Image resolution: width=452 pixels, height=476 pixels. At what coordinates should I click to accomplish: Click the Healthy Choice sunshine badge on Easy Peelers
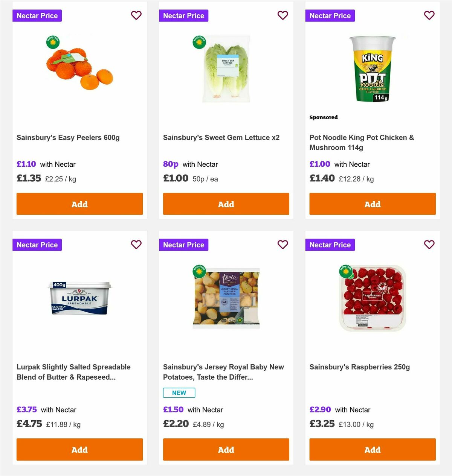point(53,42)
